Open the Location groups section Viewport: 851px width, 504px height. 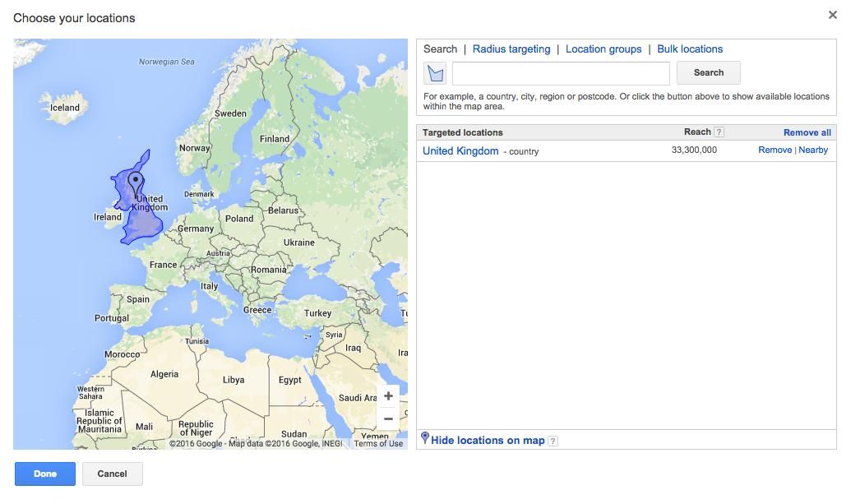(604, 49)
